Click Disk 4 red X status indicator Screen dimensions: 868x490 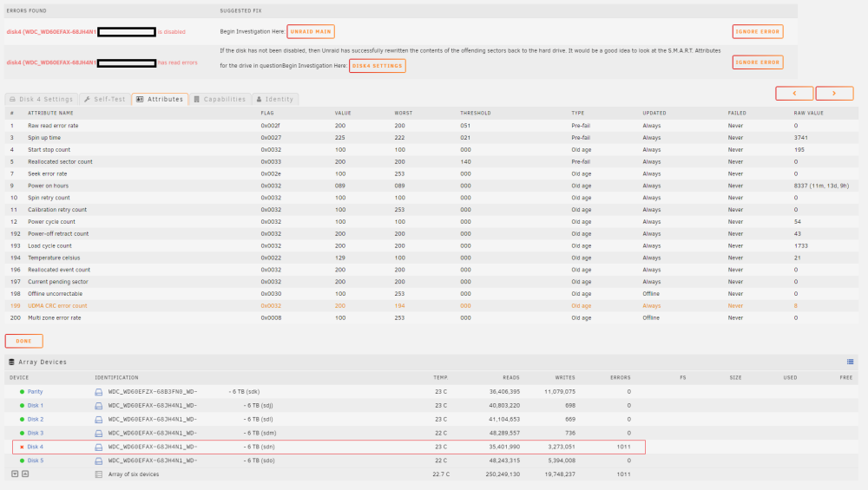coord(23,447)
